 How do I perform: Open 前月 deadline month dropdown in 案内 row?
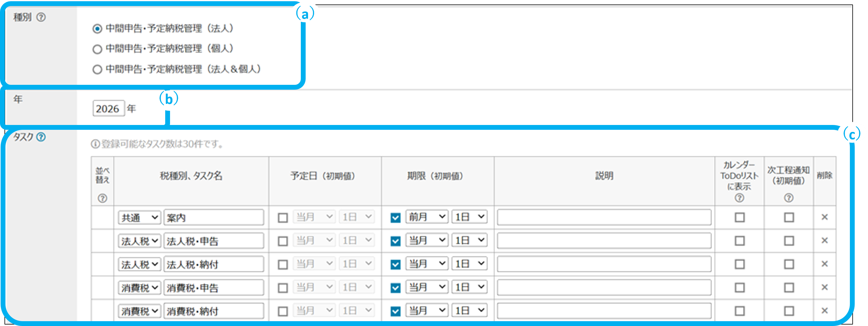[426, 217]
